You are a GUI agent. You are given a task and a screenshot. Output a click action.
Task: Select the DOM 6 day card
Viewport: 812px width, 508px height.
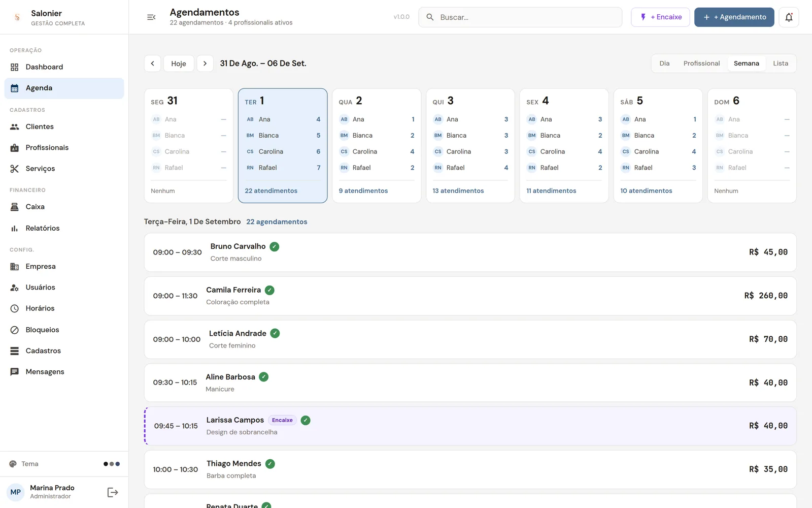[752, 146]
